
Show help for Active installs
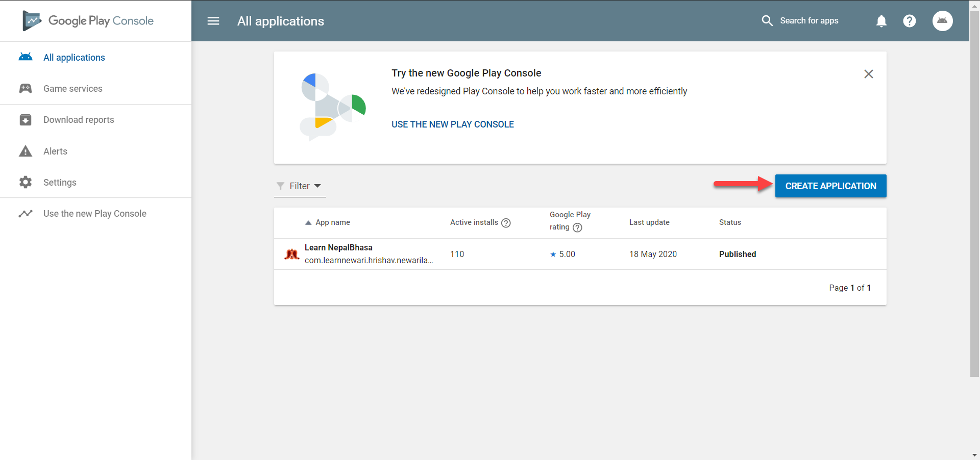coord(506,223)
